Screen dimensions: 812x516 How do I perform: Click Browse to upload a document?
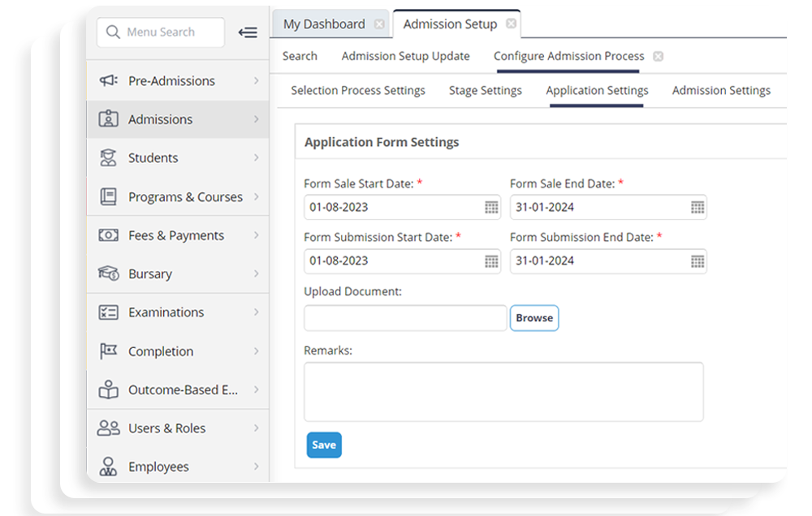(x=534, y=318)
